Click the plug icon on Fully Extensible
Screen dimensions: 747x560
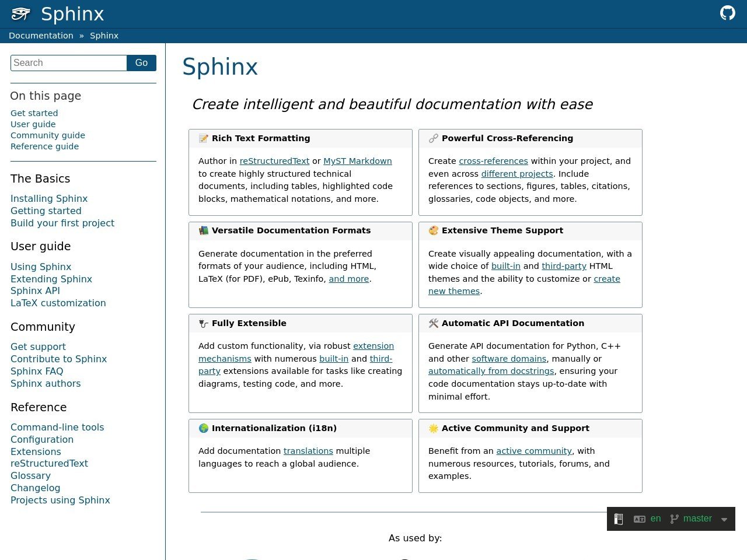click(204, 323)
